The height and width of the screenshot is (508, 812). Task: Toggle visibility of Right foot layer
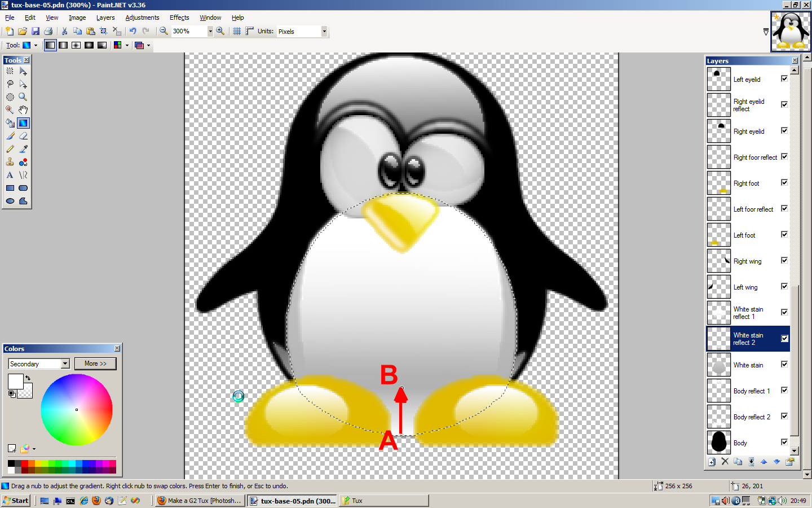[x=784, y=182]
